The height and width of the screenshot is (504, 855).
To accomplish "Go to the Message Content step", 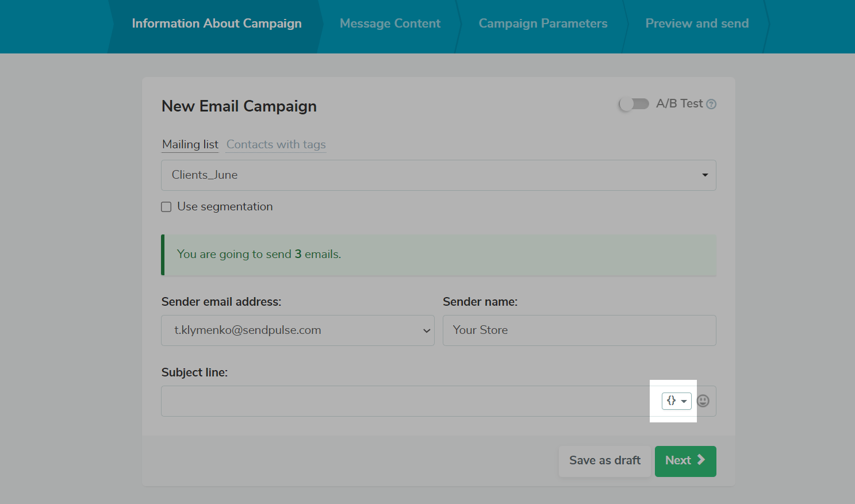I will pyautogui.click(x=390, y=24).
